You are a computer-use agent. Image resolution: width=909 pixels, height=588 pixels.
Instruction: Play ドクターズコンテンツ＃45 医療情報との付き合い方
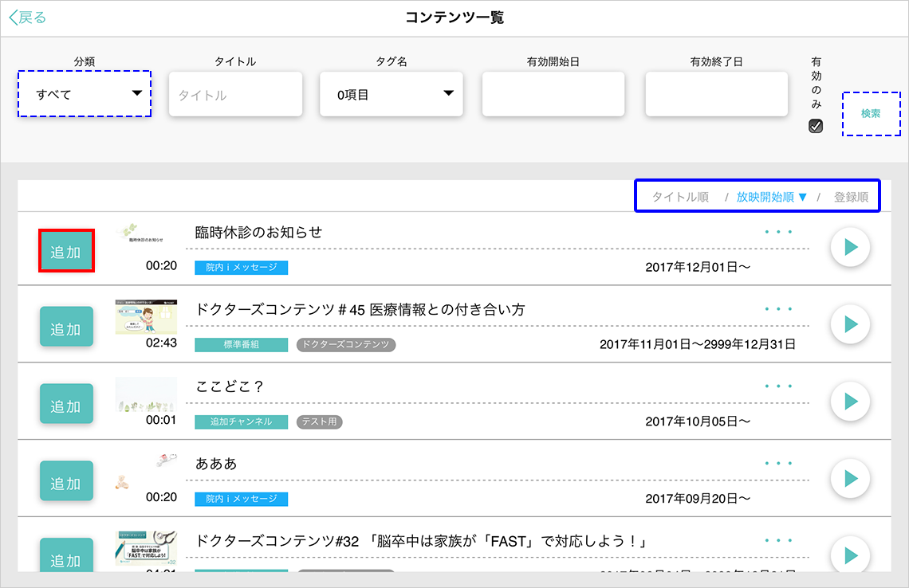pos(850,324)
